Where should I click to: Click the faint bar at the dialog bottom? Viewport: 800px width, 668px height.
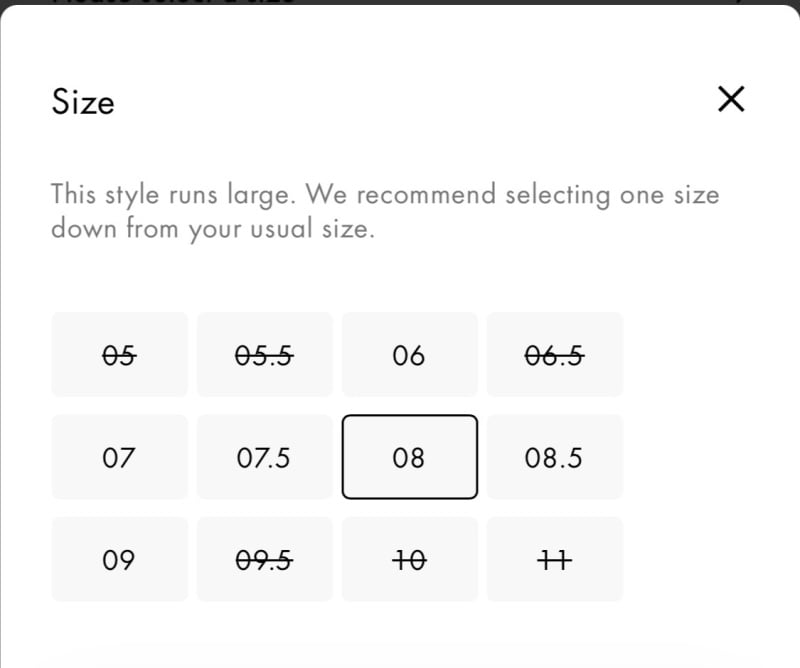point(400,655)
